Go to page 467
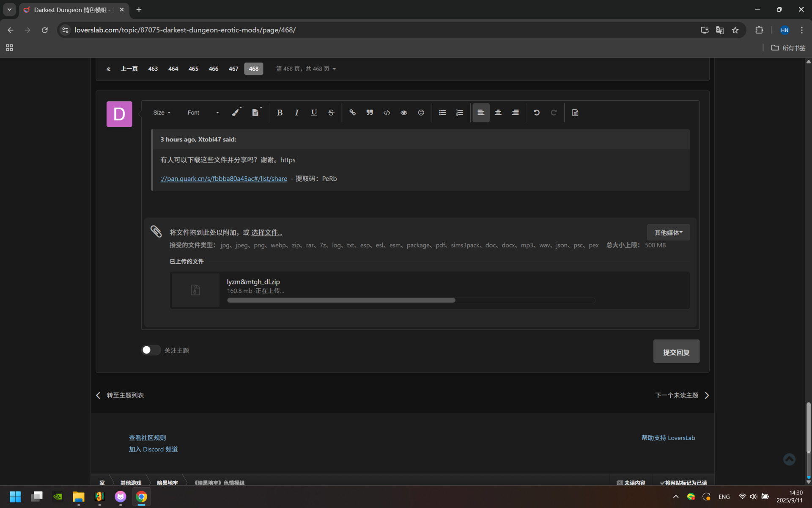The image size is (812, 508). tap(233, 69)
